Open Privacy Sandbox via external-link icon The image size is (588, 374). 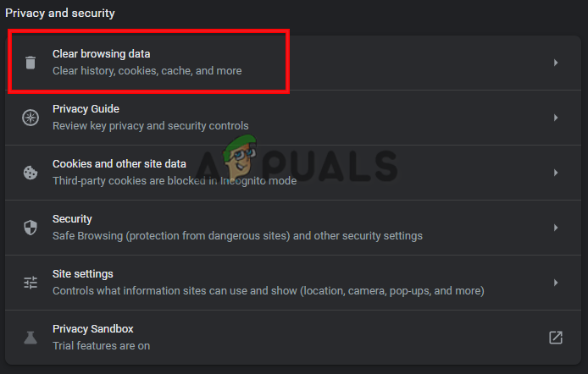point(556,338)
